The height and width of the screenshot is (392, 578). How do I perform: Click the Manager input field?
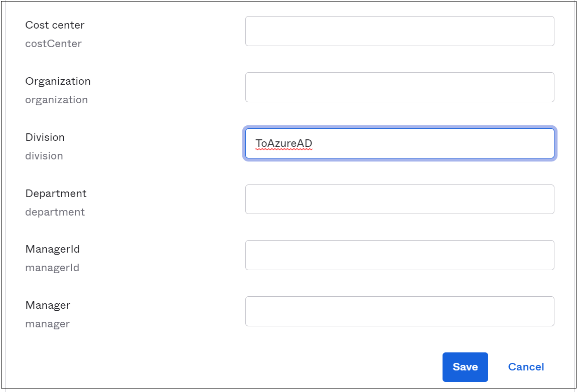pyautogui.click(x=399, y=311)
